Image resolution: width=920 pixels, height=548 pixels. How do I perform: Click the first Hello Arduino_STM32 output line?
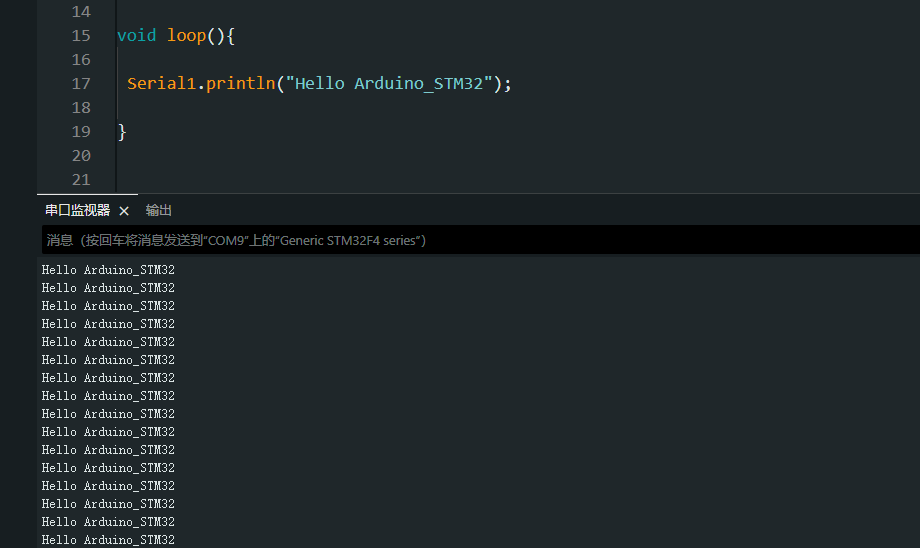[108, 270]
